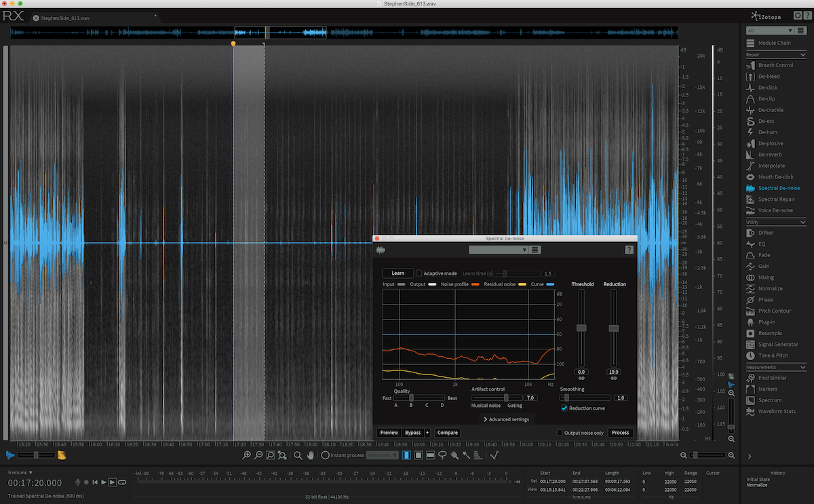Select the magic wand tool
814x504 pixels.
coord(466,455)
